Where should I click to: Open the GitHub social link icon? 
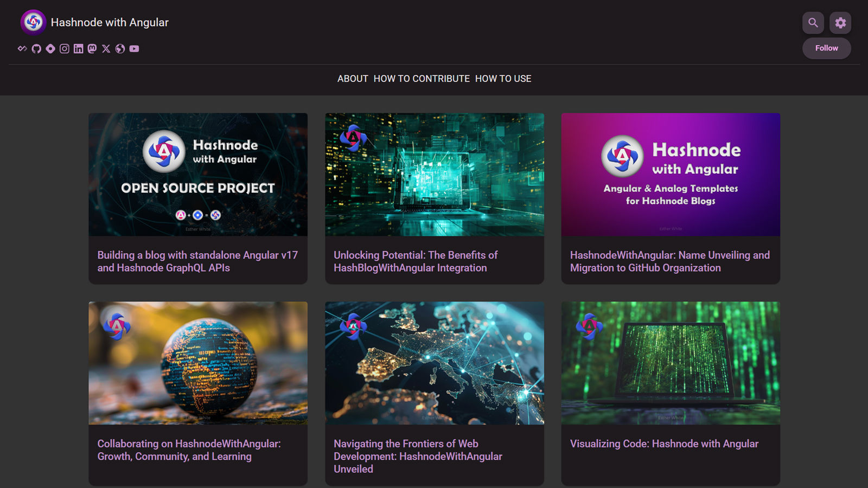(x=36, y=49)
